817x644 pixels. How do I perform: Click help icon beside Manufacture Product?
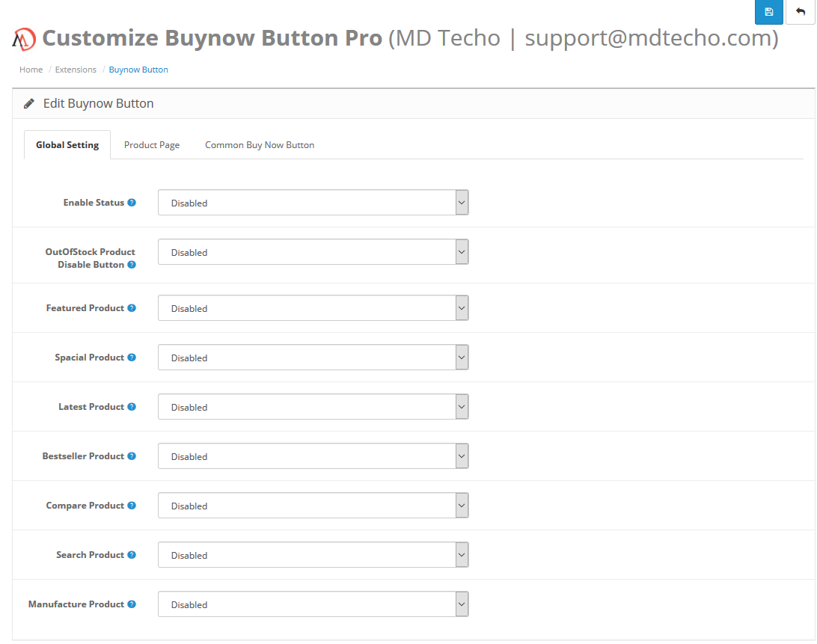click(x=132, y=604)
